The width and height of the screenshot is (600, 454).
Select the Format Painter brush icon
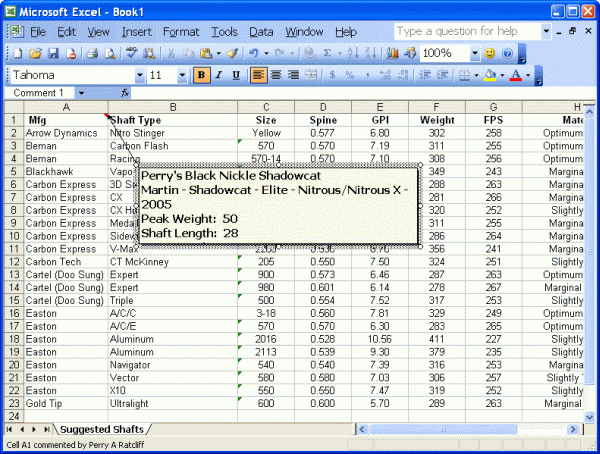(x=232, y=53)
